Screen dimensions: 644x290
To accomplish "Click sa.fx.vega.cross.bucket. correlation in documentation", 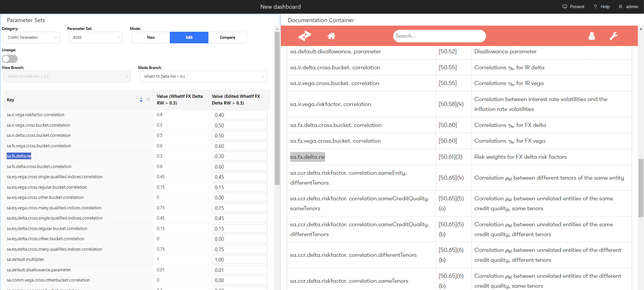I will click(335, 141).
